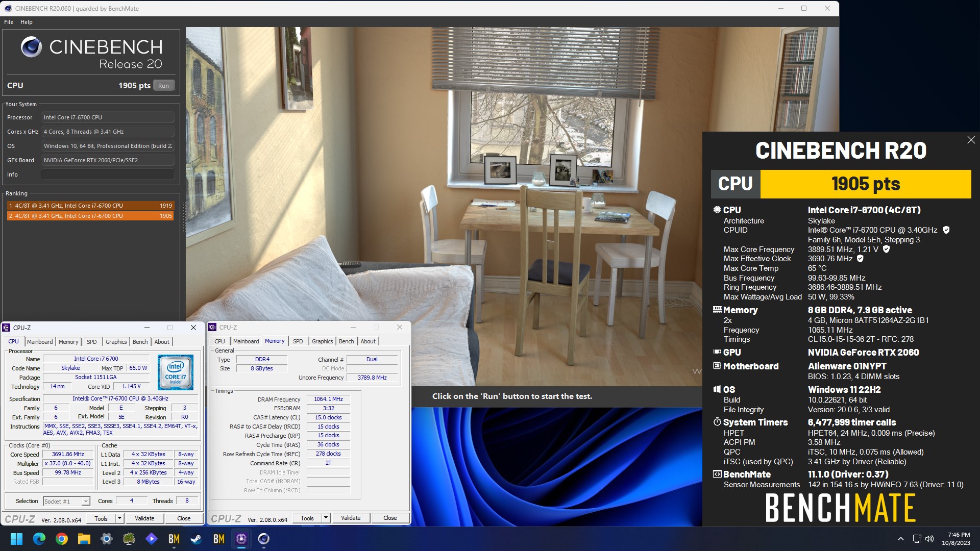
Task: Click the blue diamond play taskbar icon
Action: pos(152,539)
